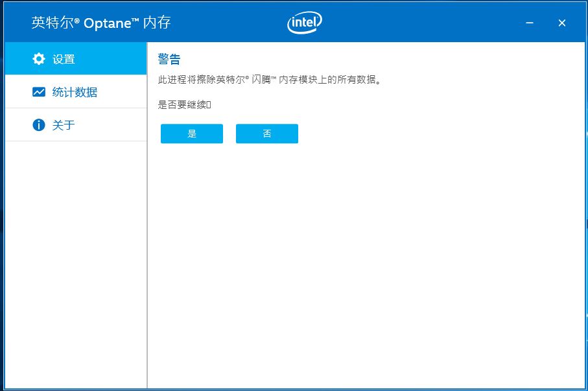Select the statistics graph icon in the sidebar

pos(39,91)
